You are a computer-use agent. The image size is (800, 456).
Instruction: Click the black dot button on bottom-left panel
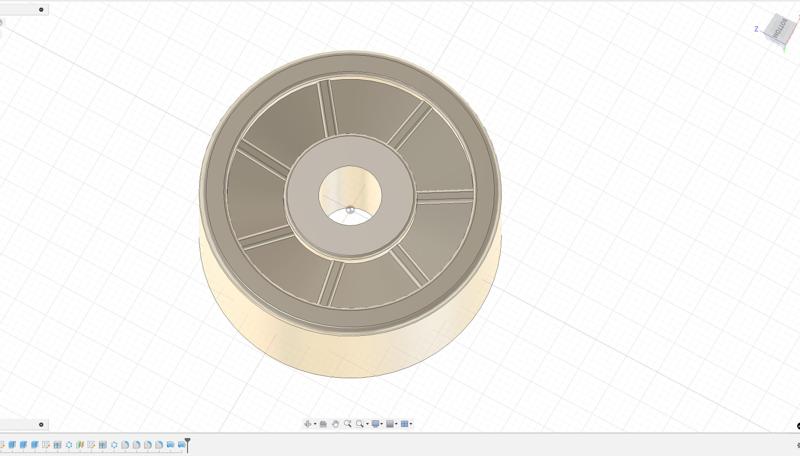tap(41, 424)
